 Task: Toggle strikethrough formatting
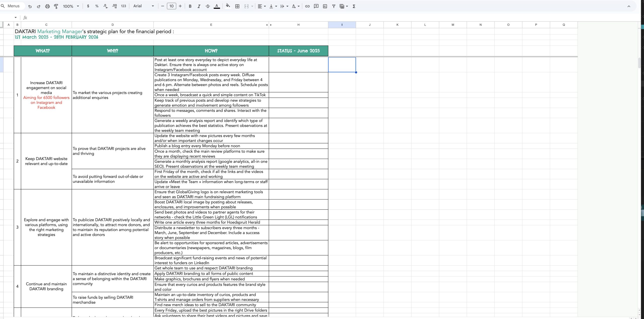click(x=208, y=6)
